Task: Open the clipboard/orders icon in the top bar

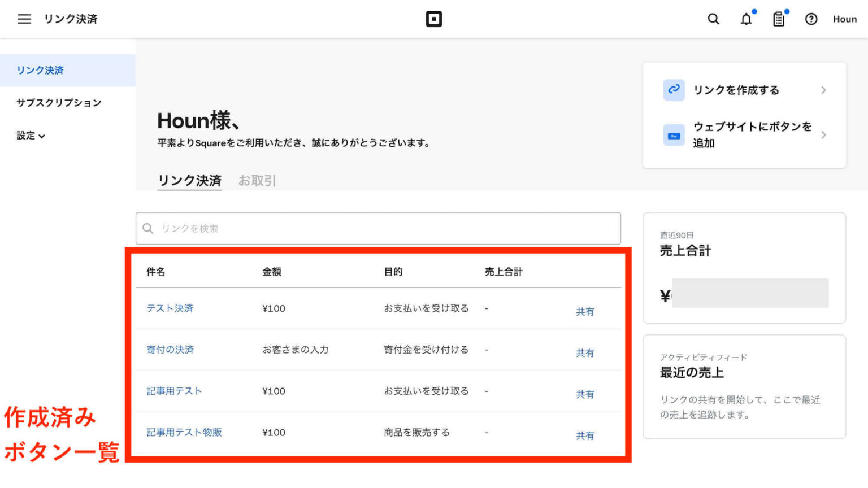Action: coord(778,19)
